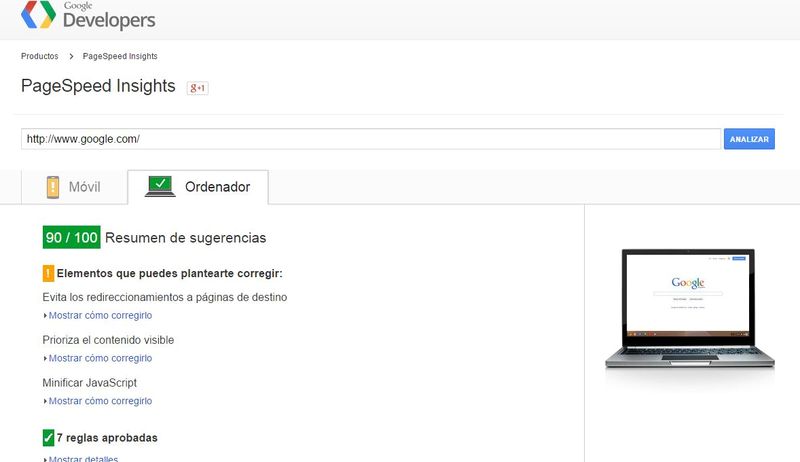This screenshot has width=800, height=462.
Task: Click text Evita los redireccionamientos a páginas de destino
Action: tap(165, 297)
